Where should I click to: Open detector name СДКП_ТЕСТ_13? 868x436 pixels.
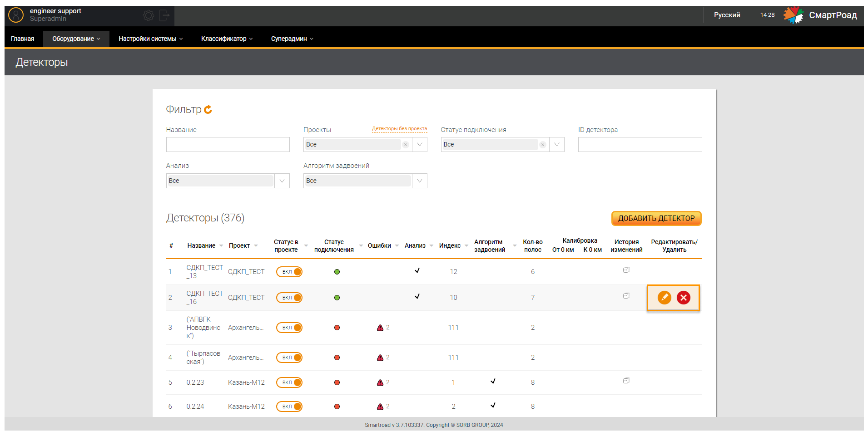(204, 272)
